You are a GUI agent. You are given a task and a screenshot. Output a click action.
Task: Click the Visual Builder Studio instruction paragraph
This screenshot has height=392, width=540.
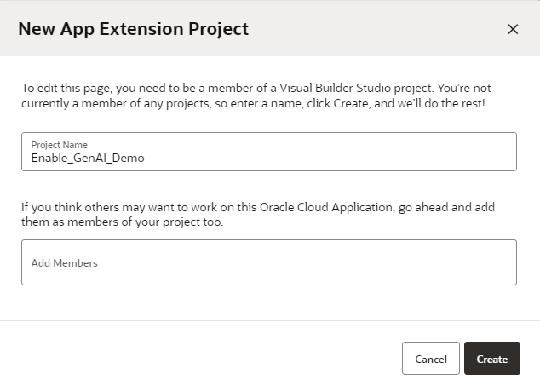[256, 95]
